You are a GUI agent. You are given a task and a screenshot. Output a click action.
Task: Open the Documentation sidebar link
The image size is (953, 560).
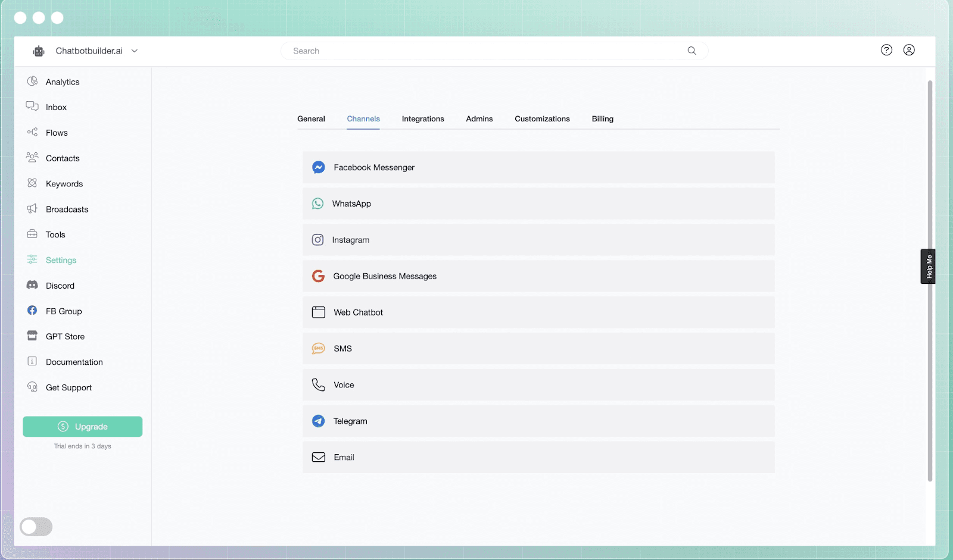coord(74,362)
